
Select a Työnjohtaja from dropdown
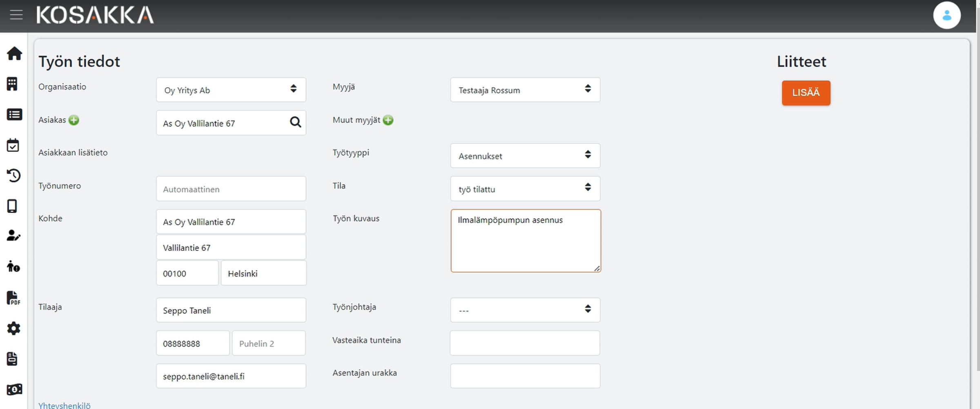tap(525, 310)
